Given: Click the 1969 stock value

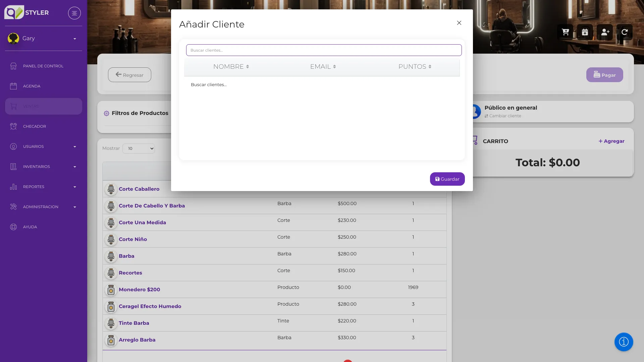Looking at the screenshot, I should [x=413, y=287].
